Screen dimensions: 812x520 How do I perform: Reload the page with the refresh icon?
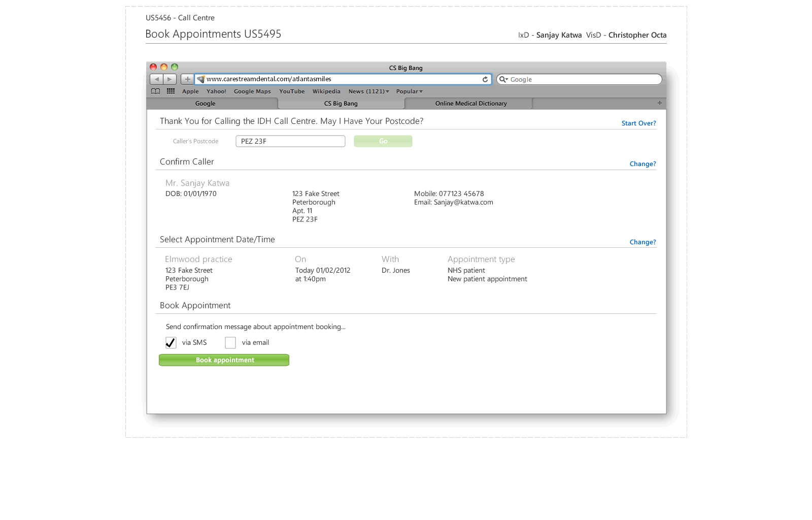pos(485,79)
